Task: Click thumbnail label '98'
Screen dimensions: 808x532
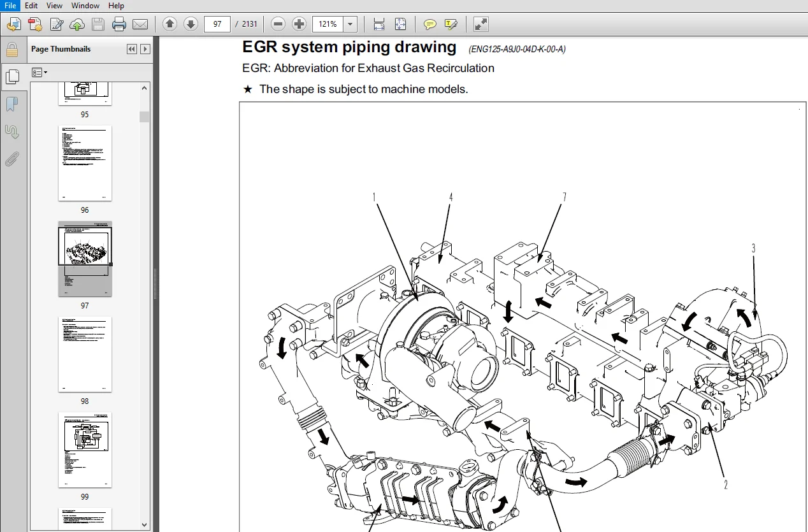Action: coord(85,401)
